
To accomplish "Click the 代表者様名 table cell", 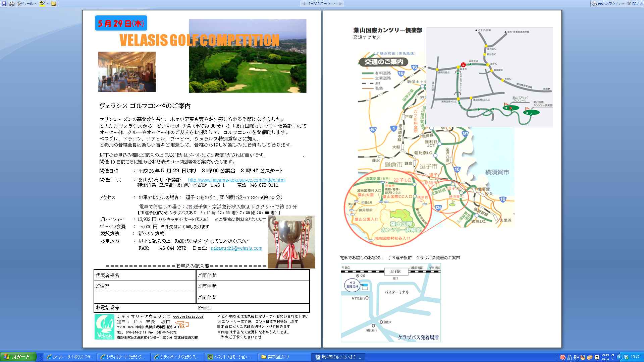I will click(145, 275).
